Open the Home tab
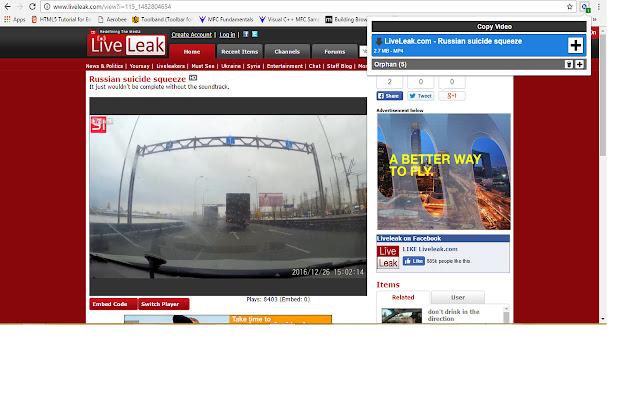The image size is (640, 400). [192, 51]
